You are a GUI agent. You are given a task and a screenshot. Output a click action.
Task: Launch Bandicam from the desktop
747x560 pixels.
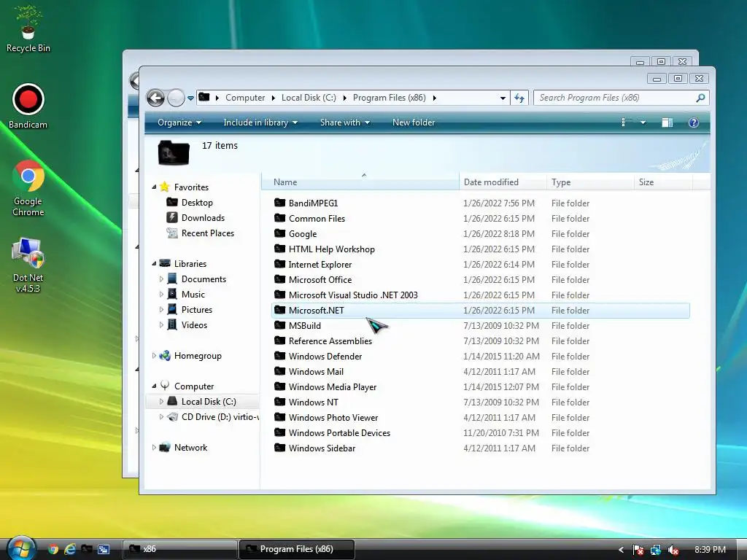(28, 106)
